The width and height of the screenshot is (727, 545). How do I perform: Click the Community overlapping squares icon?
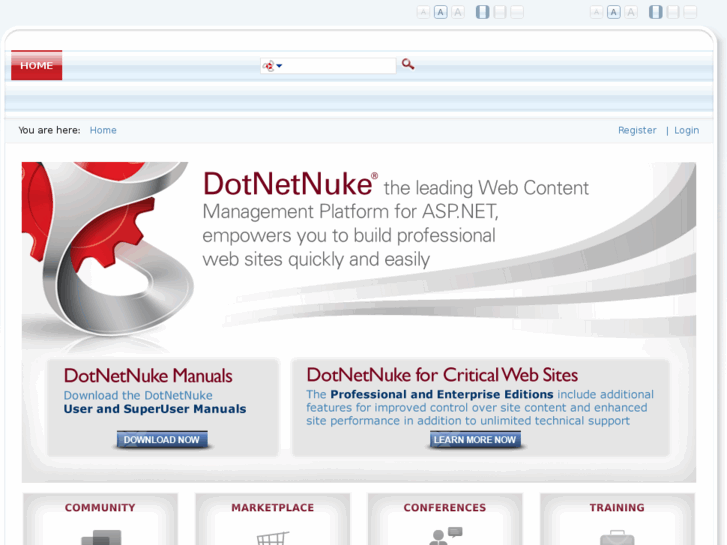point(101,538)
